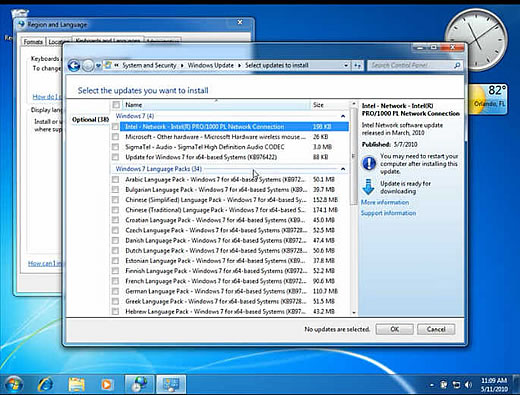Screen dimensions: 520x395
Task: Check the Dutch Language Pack checkbox
Action: point(115,251)
